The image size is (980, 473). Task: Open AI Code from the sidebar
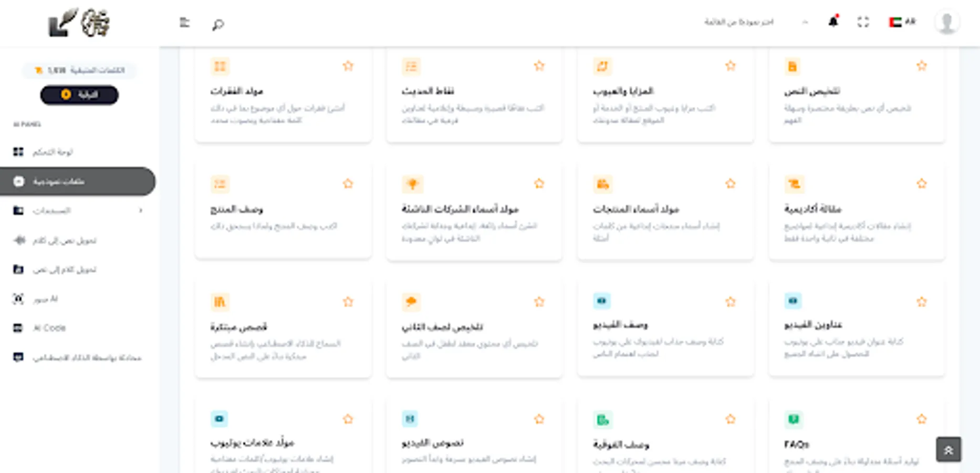(x=49, y=328)
